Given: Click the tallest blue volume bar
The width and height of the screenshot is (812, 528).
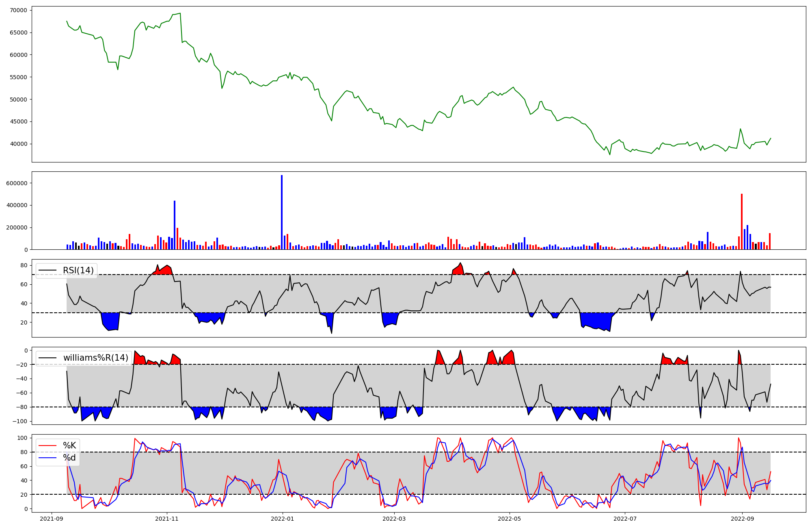Looking at the screenshot, I should (x=282, y=212).
